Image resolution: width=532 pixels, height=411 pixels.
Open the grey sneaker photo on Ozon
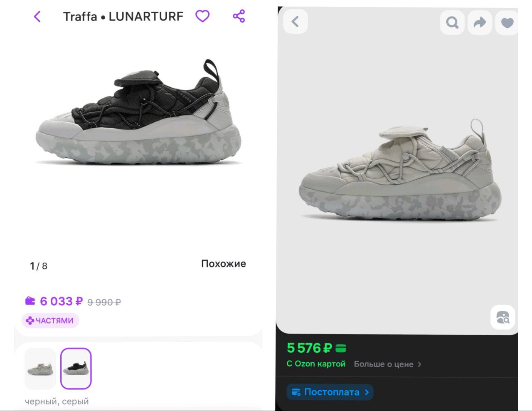point(399,171)
